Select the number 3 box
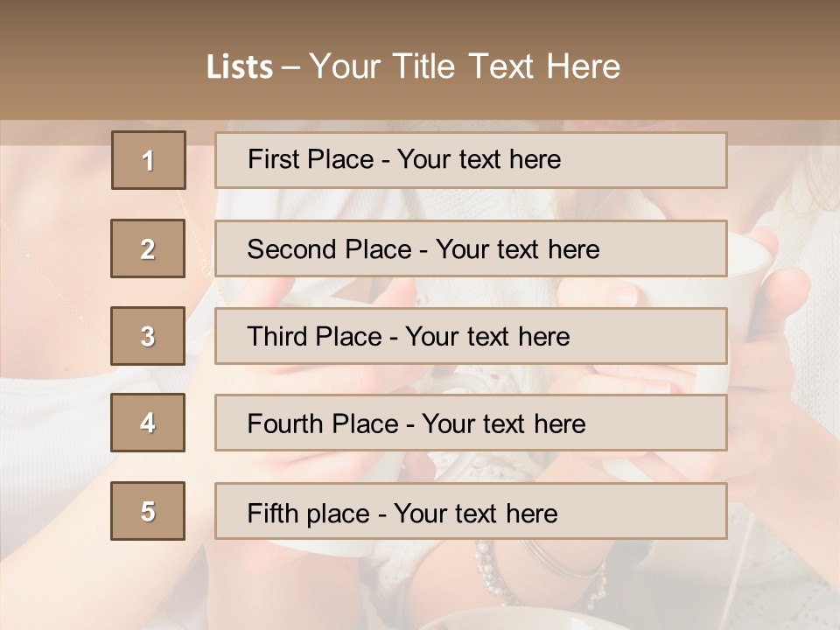840x630 pixels. (148, 336)
